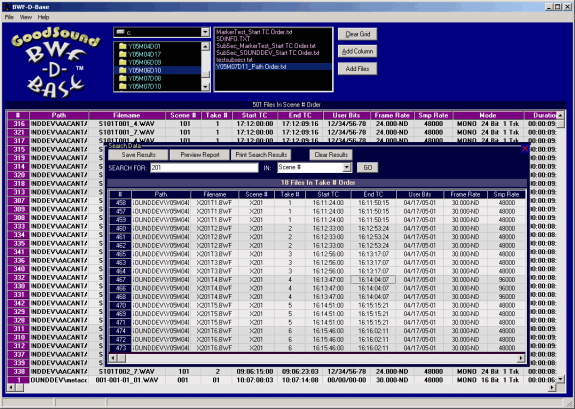Click main grid Mode column header
This screenshot has height=409, width=575.
(488, 115)
